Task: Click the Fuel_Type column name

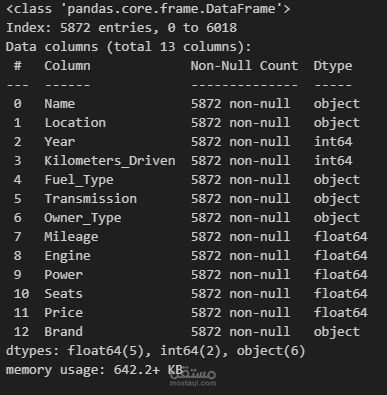Action: pyautogui.click(x=79, y=180)
